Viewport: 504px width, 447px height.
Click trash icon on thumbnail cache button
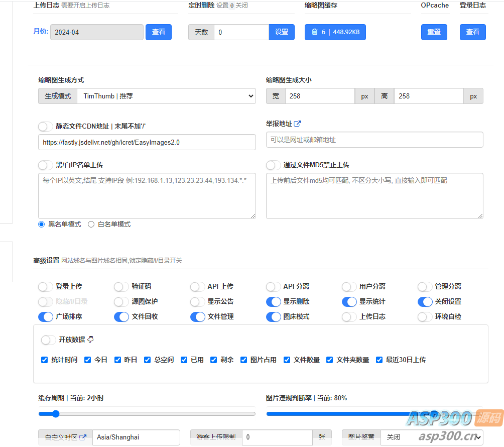pyautogui.click(x=315, y=32)
